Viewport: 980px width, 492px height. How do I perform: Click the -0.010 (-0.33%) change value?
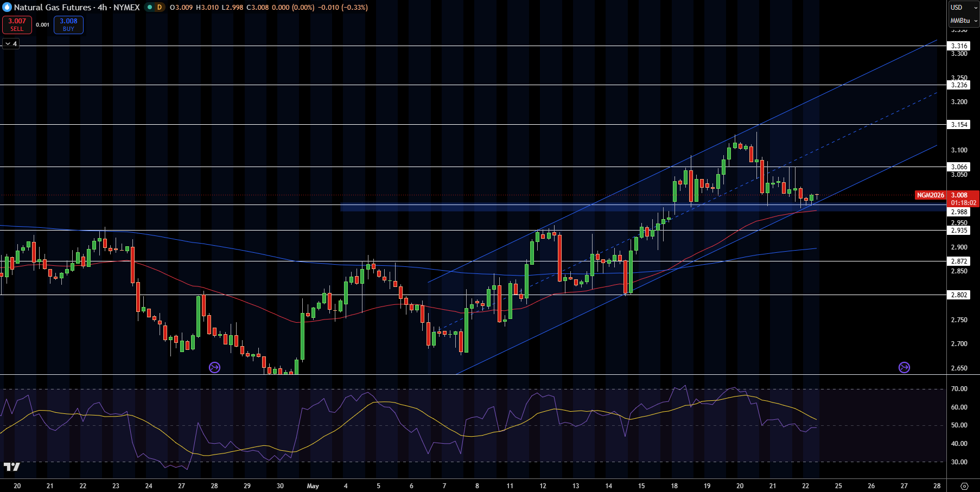click(343, 7)
